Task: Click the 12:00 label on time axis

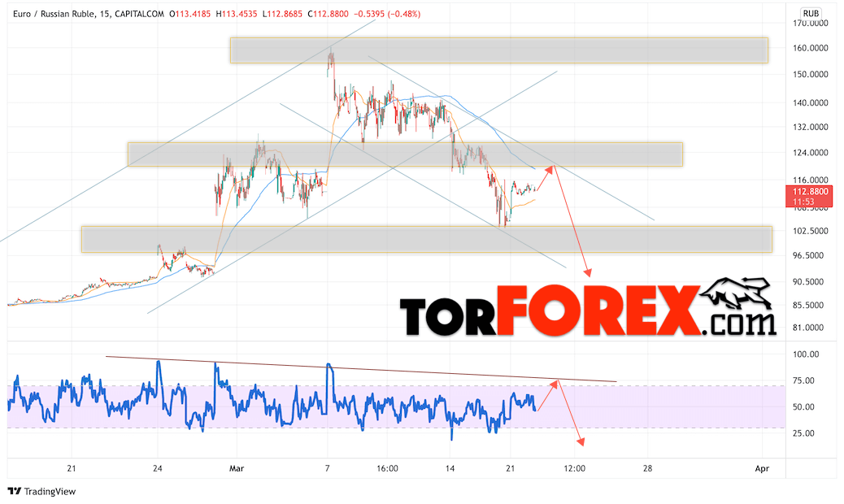Action: click(574, 468)
